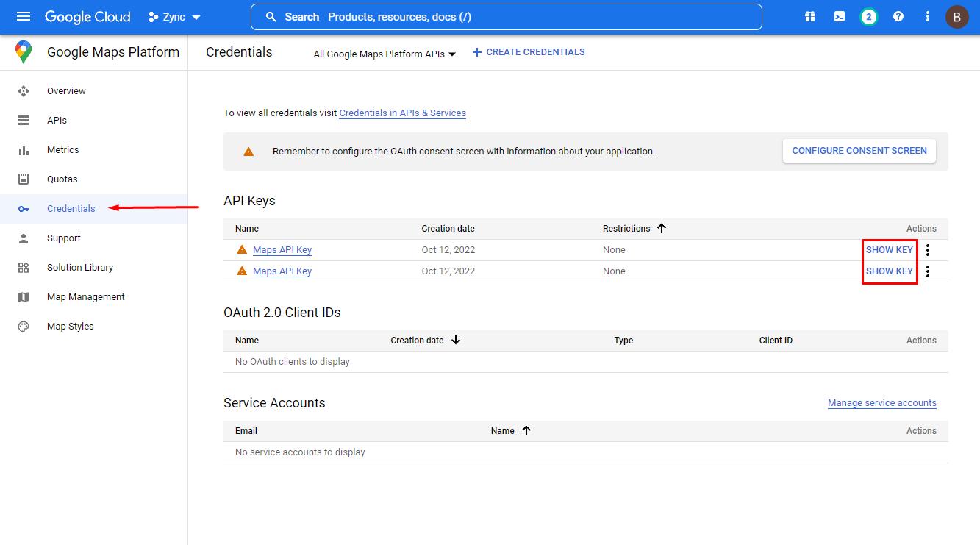This screenshot has width=980, height=545.
Task: Sort API Keys by Name column
Action: pyautogui.click(x=247, y=229)
